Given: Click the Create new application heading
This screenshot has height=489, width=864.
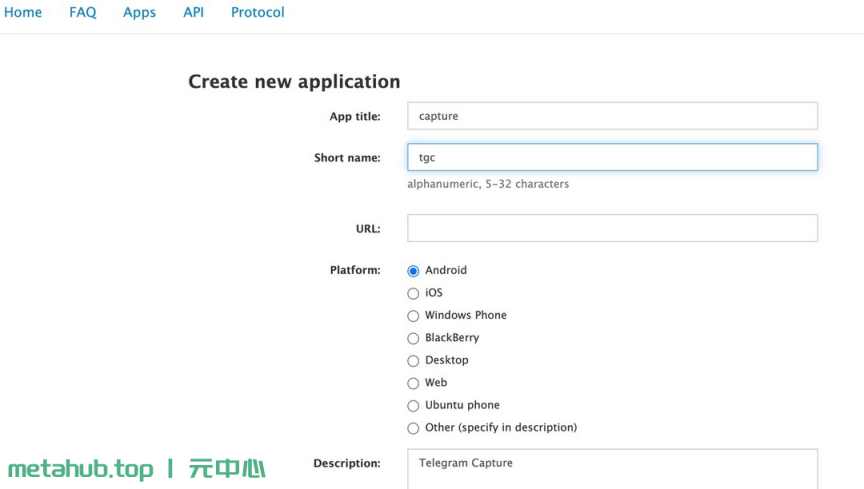Looking at the screenshot, I should click(294, 82).
